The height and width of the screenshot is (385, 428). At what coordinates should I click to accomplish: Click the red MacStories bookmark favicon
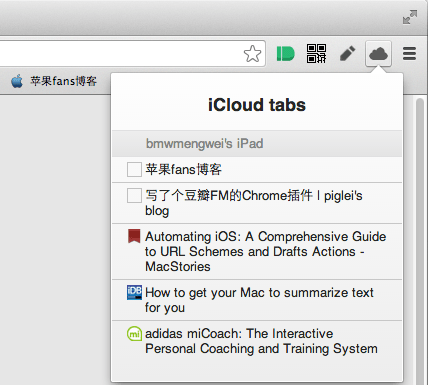click(134, 236)
